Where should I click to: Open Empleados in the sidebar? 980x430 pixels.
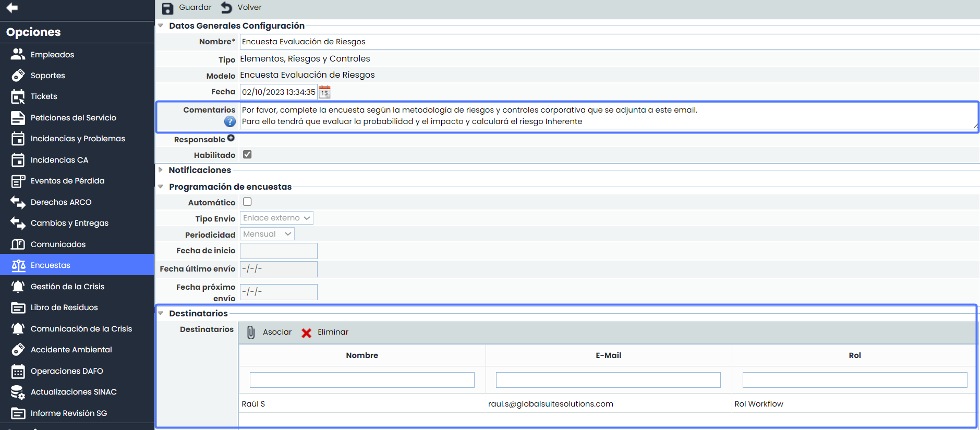point(52,55)
